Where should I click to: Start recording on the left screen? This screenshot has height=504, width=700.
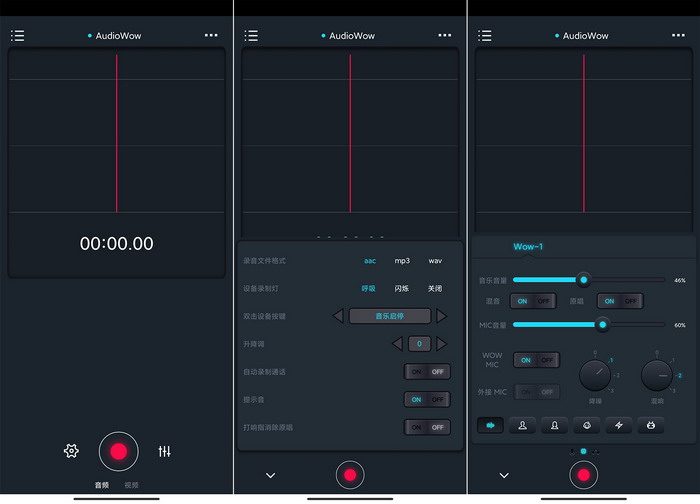point(118,451)
